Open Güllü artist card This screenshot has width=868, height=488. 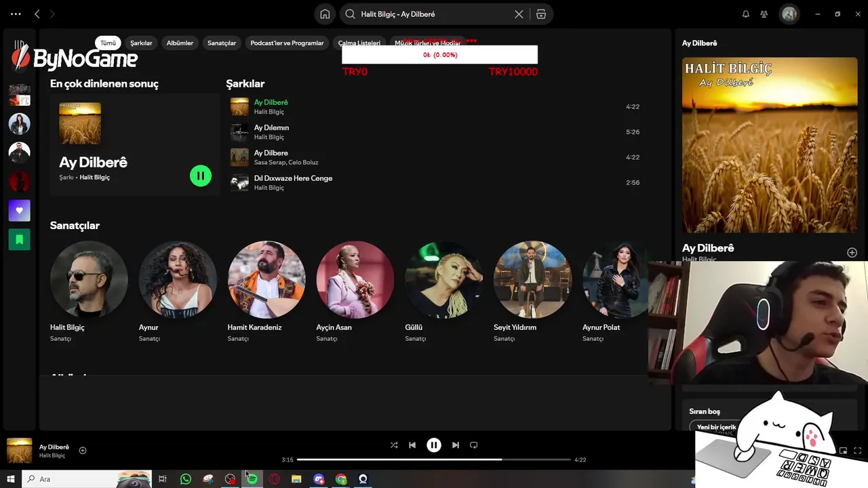[x=443, y=291]
